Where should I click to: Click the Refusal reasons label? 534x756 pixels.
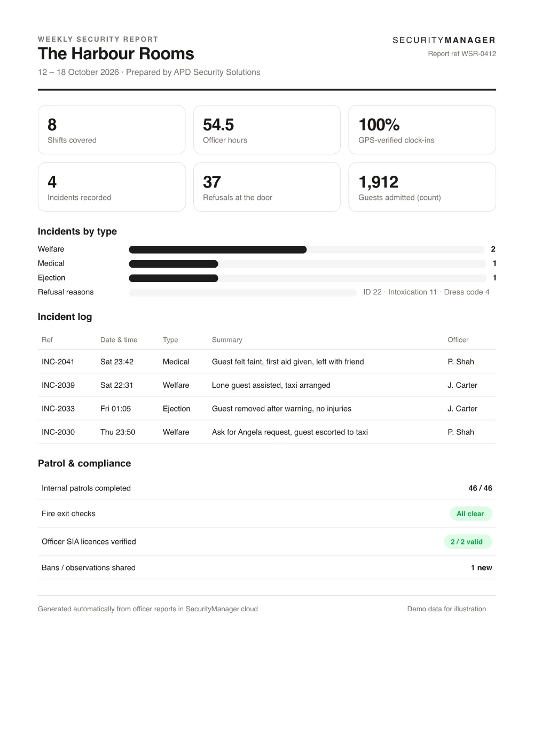(x=66, y=292)
